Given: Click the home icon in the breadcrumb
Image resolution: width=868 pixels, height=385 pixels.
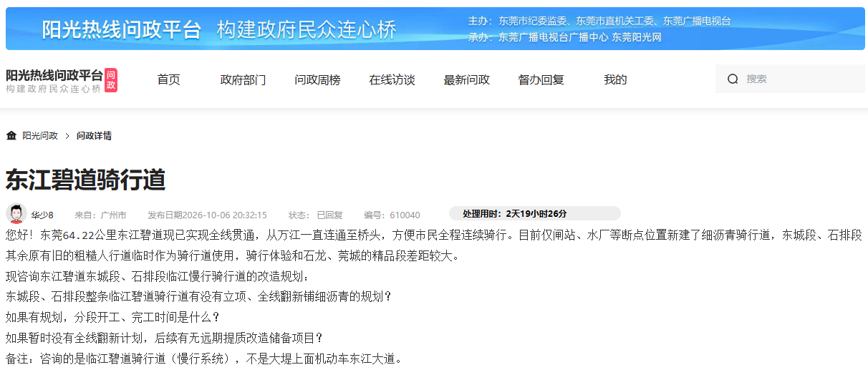Looking at the screenshot, I should pos(11,135).
